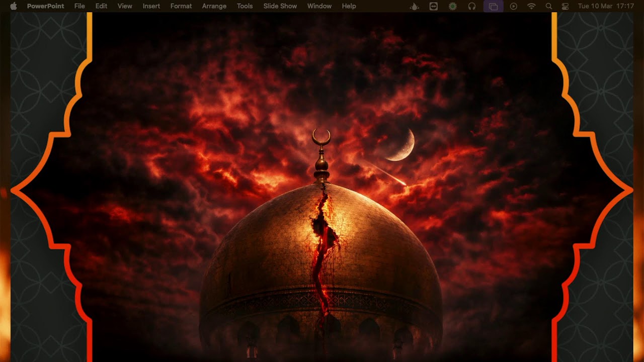Screen dimensions: 644x362
Task: Open the PowerPoint application menu
Action: [x=45, y=6]
